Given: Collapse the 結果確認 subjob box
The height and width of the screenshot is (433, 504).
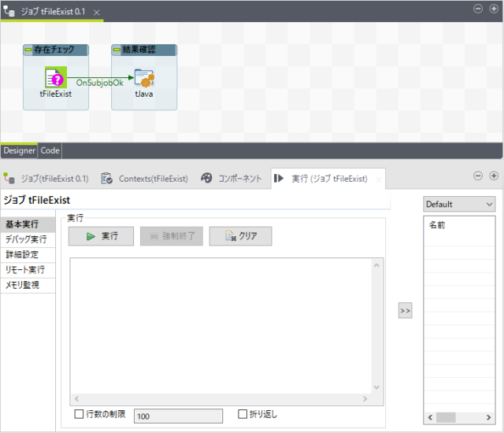Looking at the screenshot, I should tap(117, 50).
